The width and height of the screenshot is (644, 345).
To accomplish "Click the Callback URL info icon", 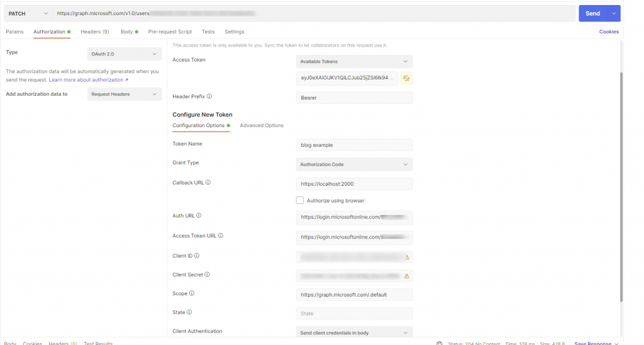I will (208, 183).
